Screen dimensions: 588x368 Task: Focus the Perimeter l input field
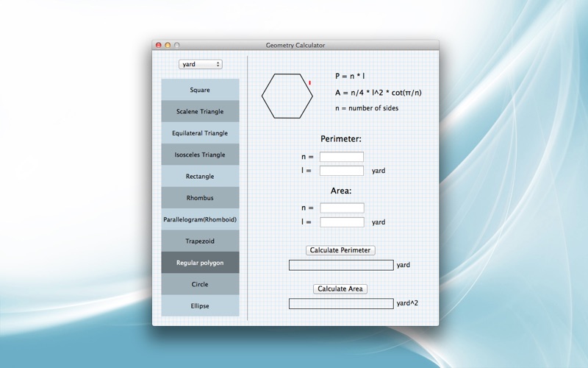coord(342,171)
